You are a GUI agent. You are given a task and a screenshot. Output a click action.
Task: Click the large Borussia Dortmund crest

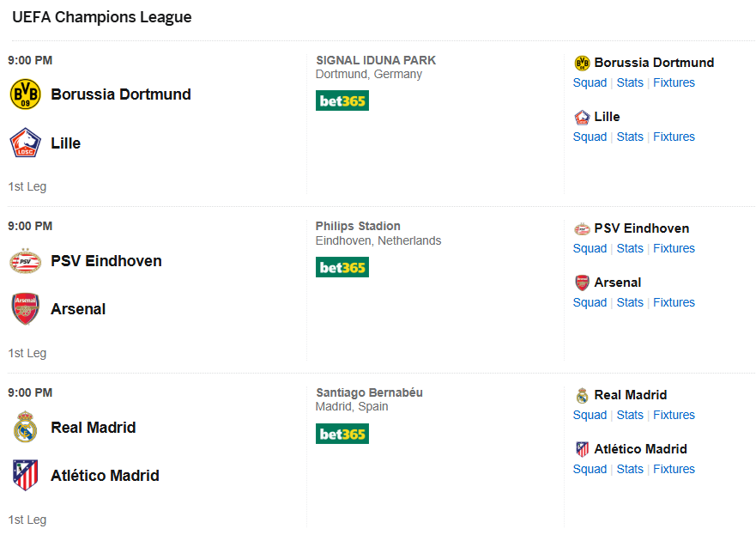[x=25, y=94]
